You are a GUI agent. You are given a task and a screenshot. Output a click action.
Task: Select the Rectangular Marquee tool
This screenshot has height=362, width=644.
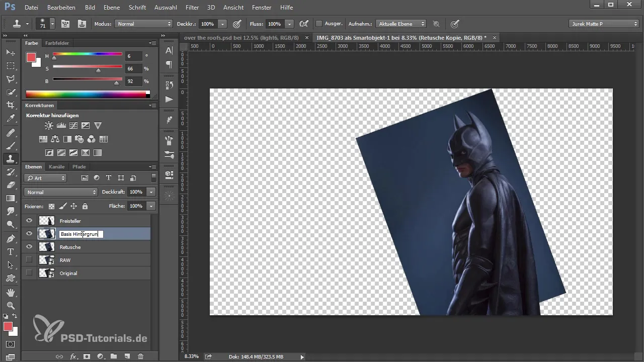tap(11, 65)
